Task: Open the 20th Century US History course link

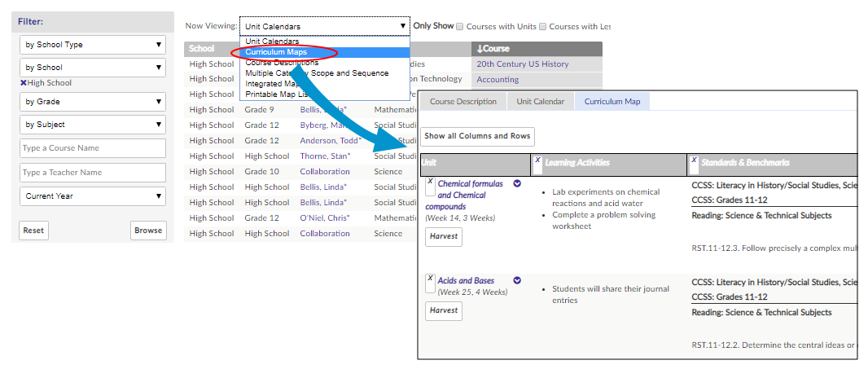Action: 522,64
